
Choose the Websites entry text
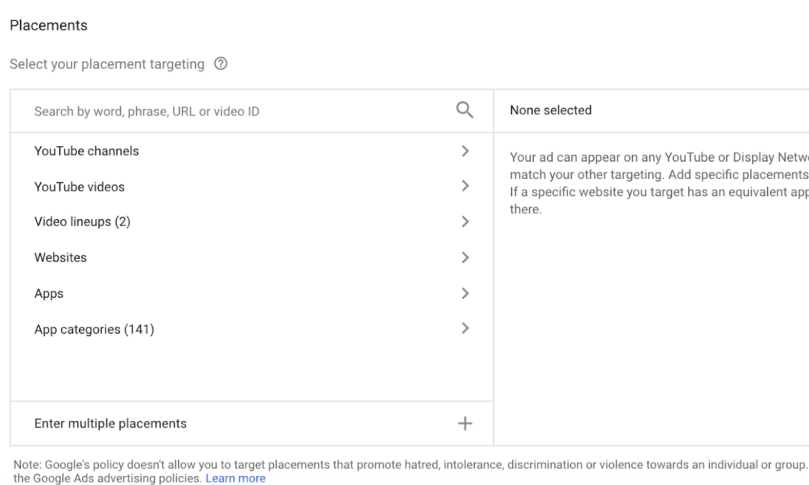[x=60, y=257]
